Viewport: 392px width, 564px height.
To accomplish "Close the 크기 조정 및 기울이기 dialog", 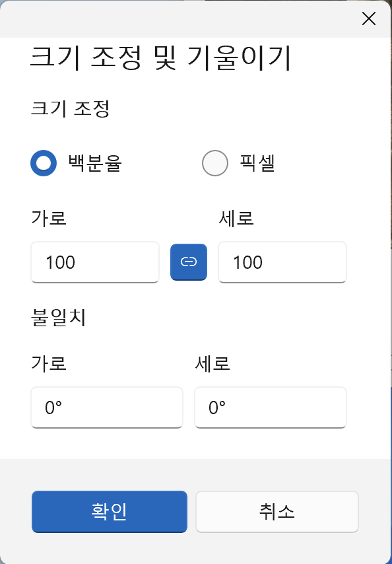I will coord(369,18).
